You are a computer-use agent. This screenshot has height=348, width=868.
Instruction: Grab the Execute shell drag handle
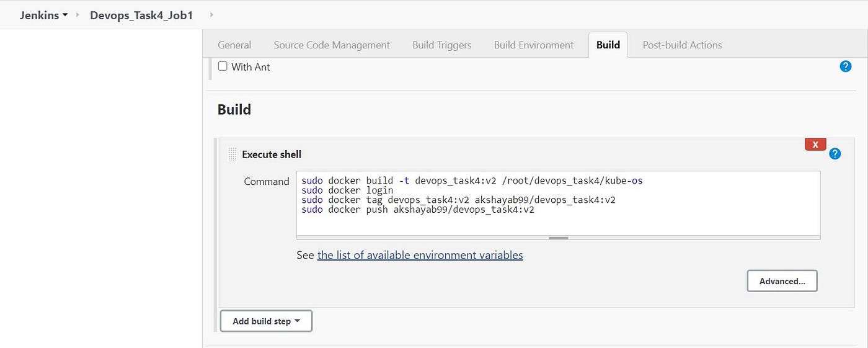point(232,154)
